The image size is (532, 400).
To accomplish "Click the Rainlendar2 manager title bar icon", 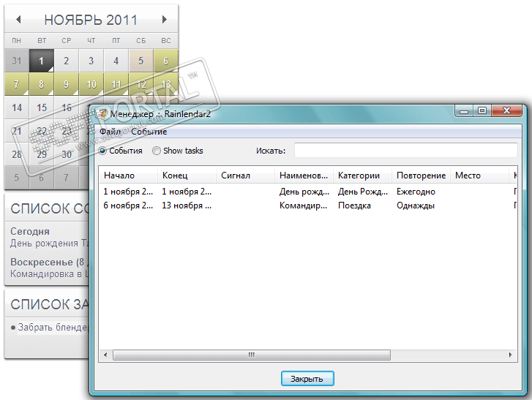I will (102, 114).
